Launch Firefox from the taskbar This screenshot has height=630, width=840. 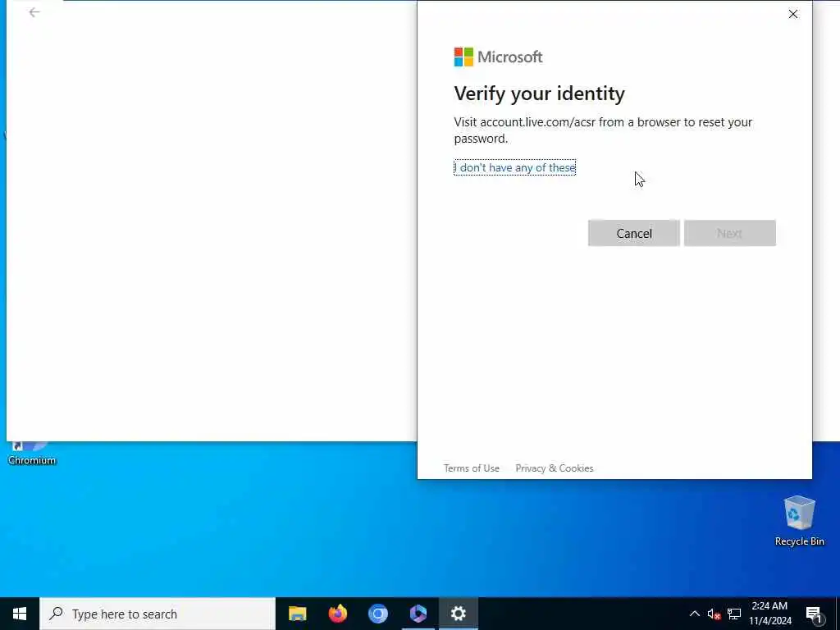(337, 614)
